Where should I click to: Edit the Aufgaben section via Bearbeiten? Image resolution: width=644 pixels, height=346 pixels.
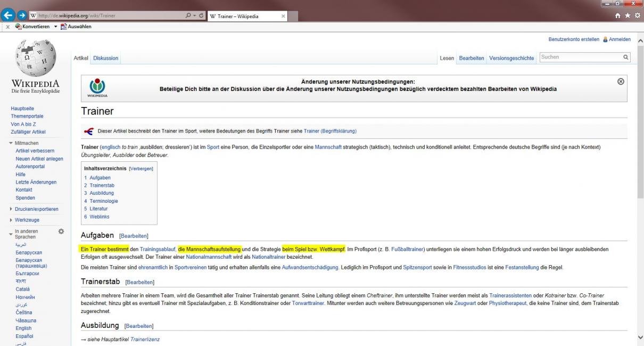click(x=134, y=236)
